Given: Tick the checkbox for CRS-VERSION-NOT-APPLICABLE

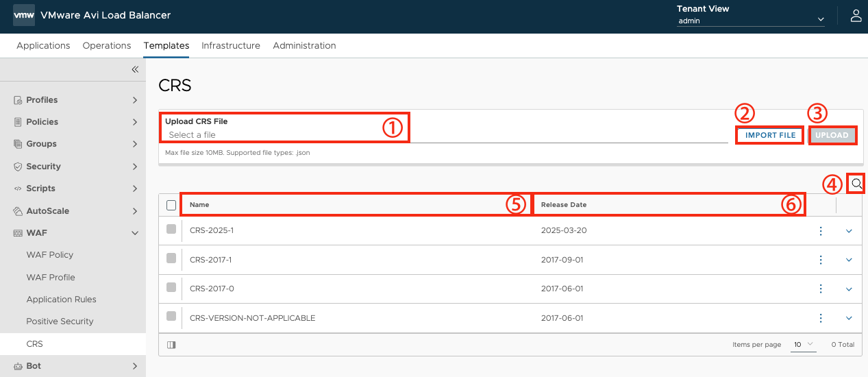Looking at the screenshot, I should pyautogui.click(x=171, y=316).
